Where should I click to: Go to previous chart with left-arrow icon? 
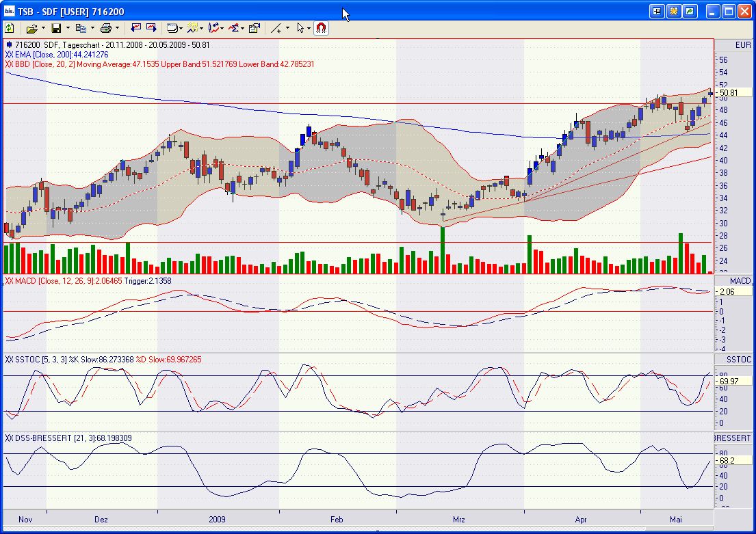[136, 28]
